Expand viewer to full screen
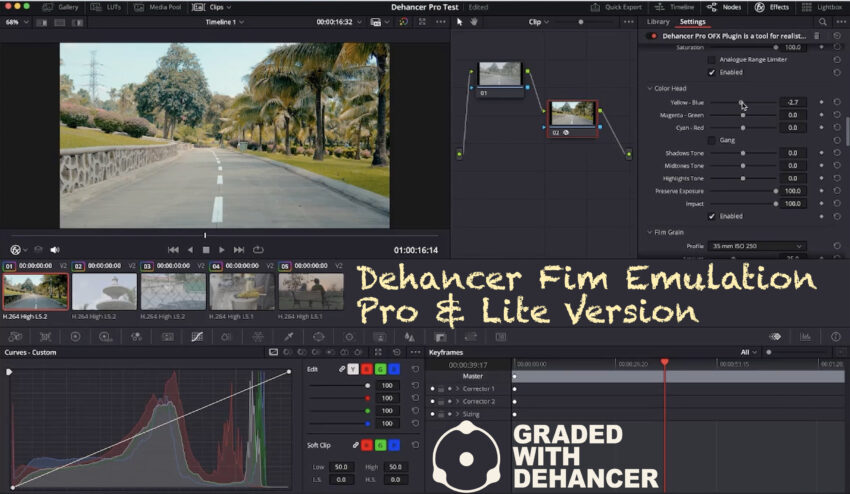 pyautogui.click(x=422, y=22)
